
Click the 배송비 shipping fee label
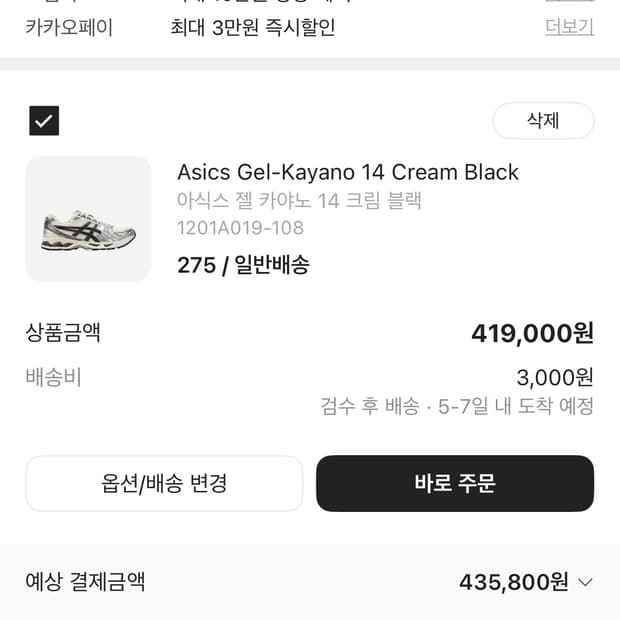pos(53,377)
